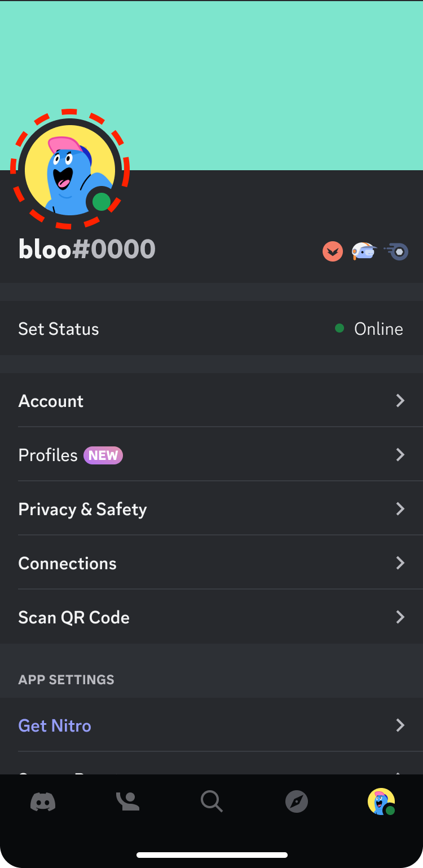Tap Set Status label
Image resolution: width=423 pixels, height=868 pixels.
[x=59, y=329]
